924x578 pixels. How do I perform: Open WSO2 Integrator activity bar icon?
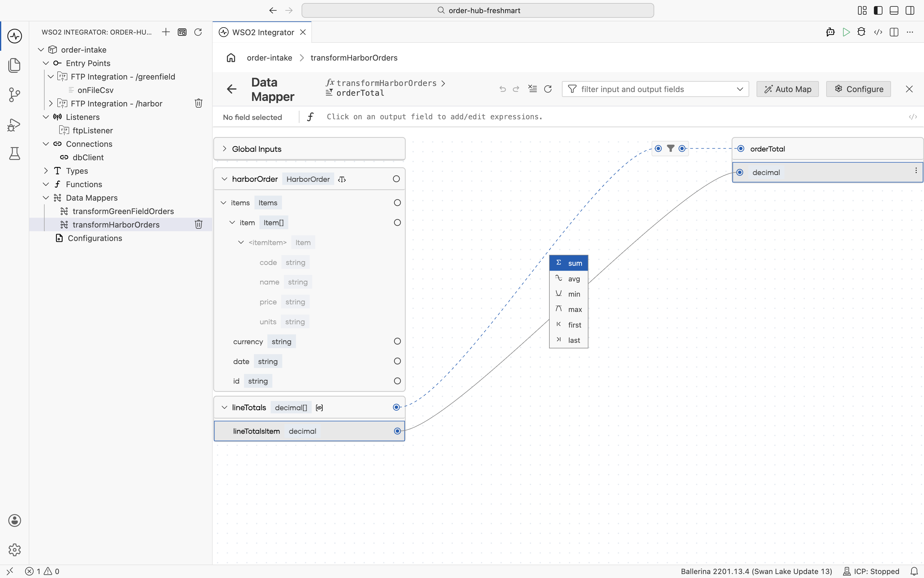click(14, 36)
